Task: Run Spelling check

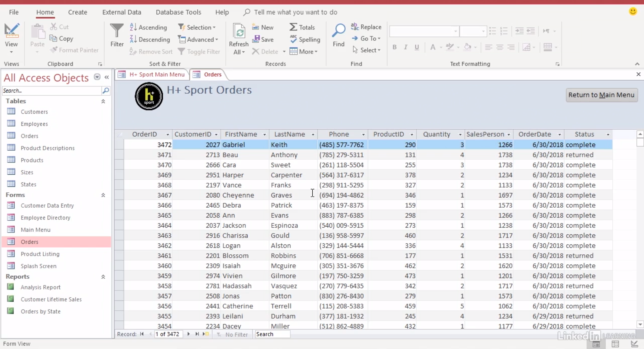Action: pos(305,40)
